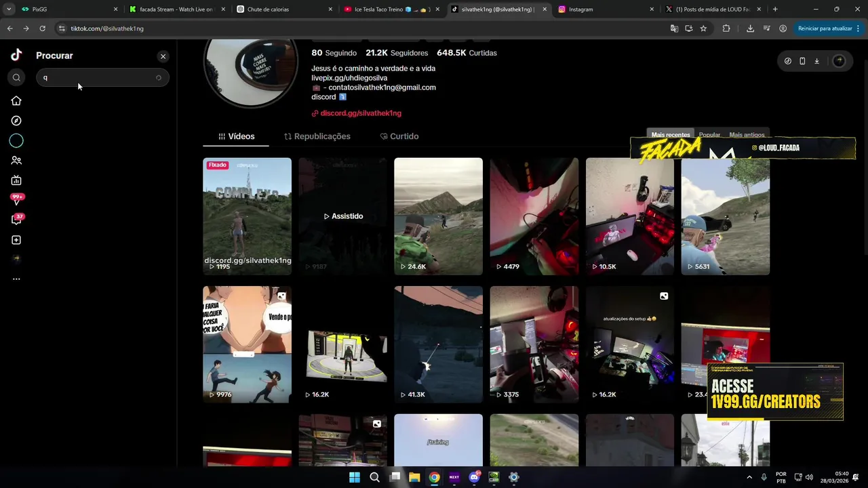Click the translate page icon in address bar
The image size is (868, 488).
(674, 28)
